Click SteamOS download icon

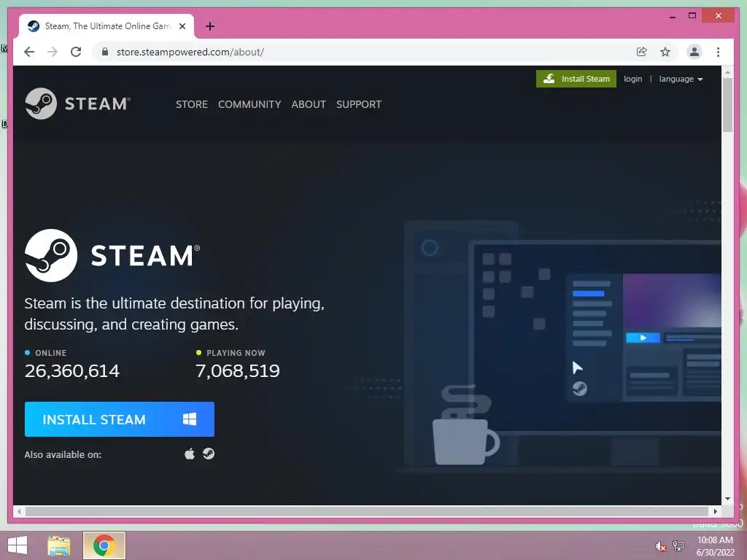tap(209, 454)
